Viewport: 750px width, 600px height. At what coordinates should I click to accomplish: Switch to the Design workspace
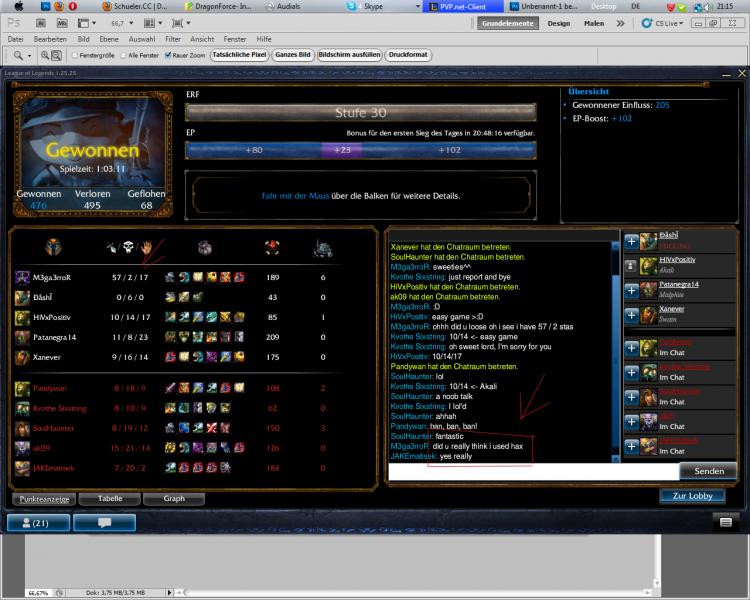559,23
